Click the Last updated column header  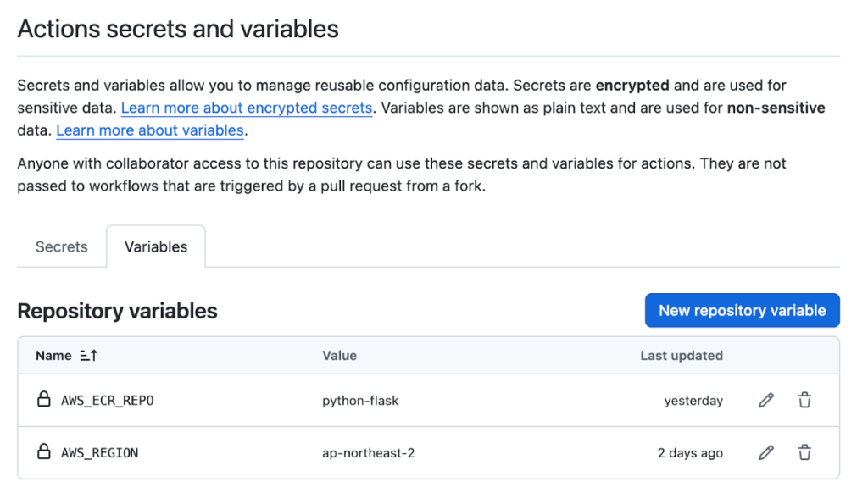(681, 356)
